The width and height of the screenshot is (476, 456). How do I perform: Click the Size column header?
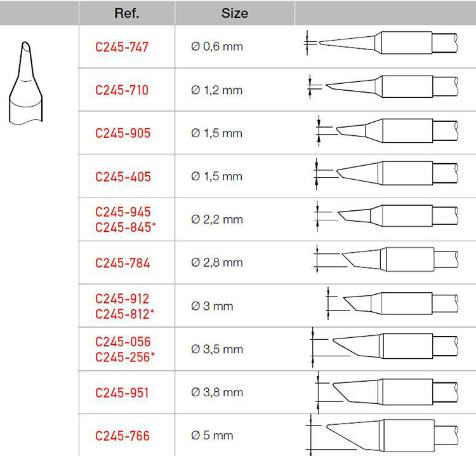235,13
